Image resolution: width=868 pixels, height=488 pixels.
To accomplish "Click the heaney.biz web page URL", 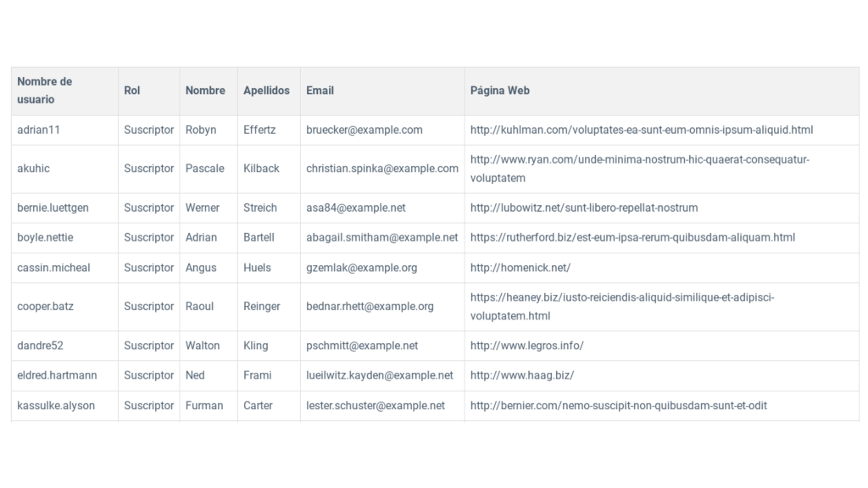I will 622,307.
